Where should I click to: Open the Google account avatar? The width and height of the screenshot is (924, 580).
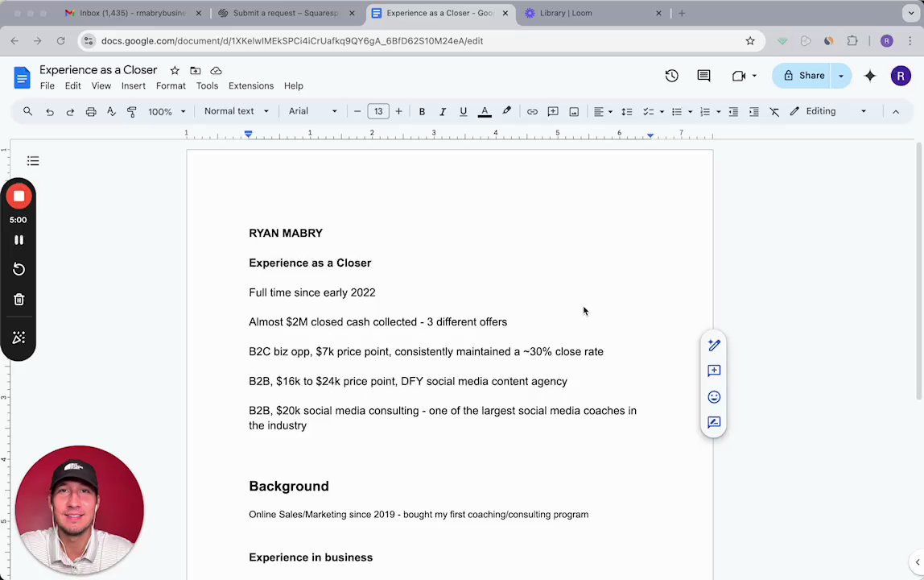click(901, 76)
